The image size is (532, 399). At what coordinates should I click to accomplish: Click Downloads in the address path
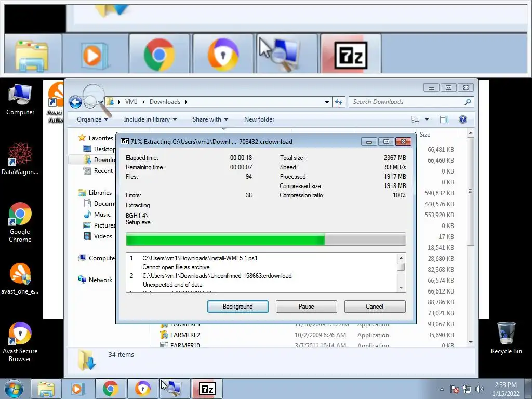click(165, 102)
